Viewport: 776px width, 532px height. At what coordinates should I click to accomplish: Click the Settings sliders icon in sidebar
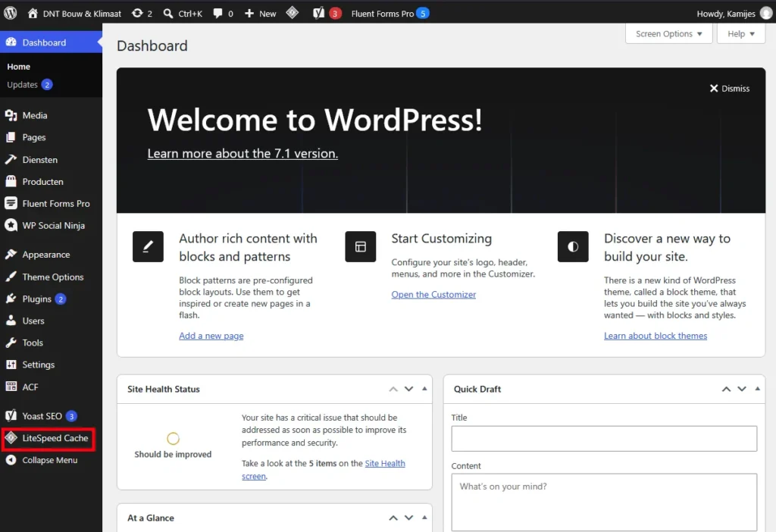(x=11, y=365)
